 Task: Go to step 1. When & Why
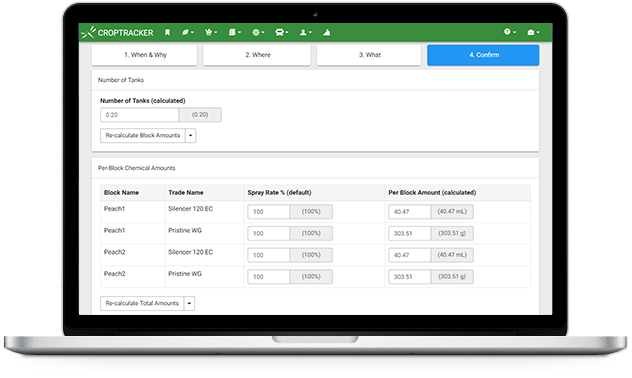(145, 55)
